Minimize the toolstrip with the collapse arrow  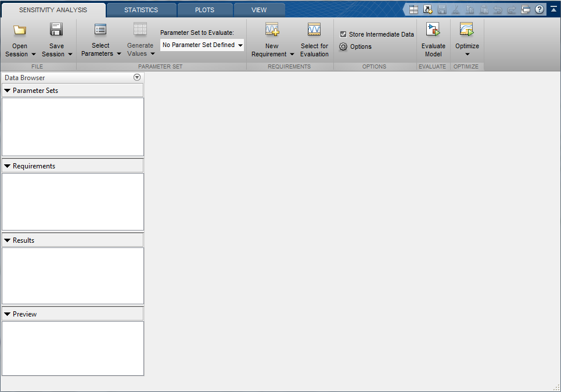pos(553,9)
